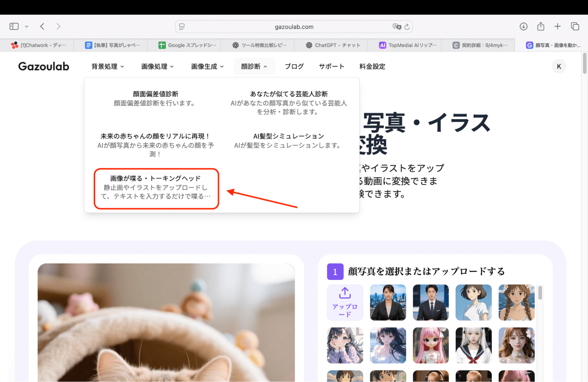Toggle the Safari sidebar icon

pyautogui.click(x=14, y=26)
